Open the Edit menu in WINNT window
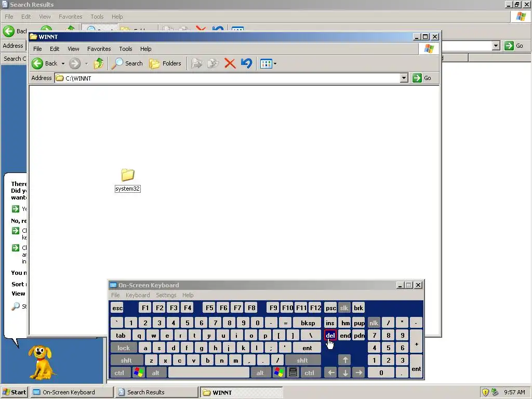Viewport: 532px width, 399px height. click(x=55, y=49)
